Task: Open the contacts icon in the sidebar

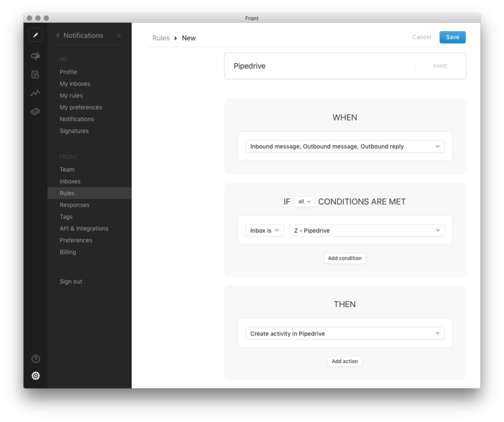Action: [x=35, y=74]
